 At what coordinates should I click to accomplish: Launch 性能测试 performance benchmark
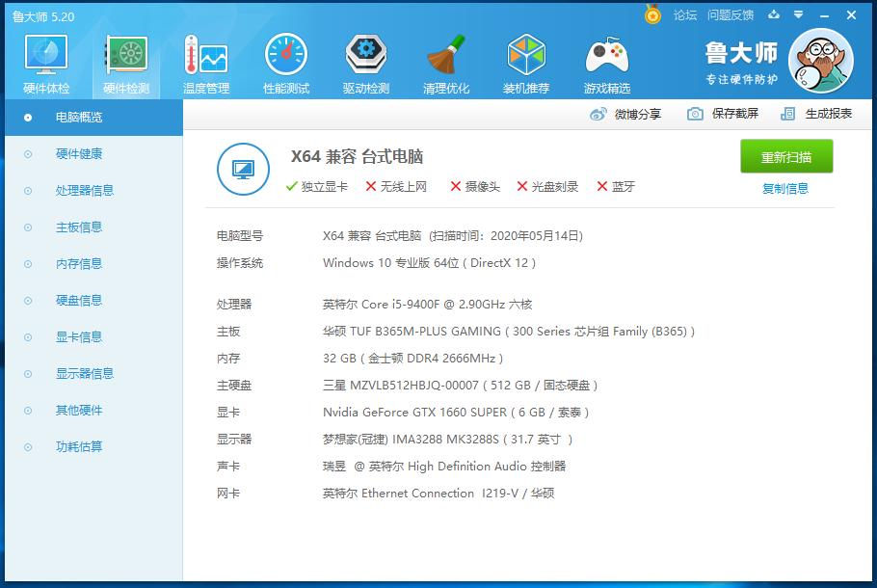point(284,61)
